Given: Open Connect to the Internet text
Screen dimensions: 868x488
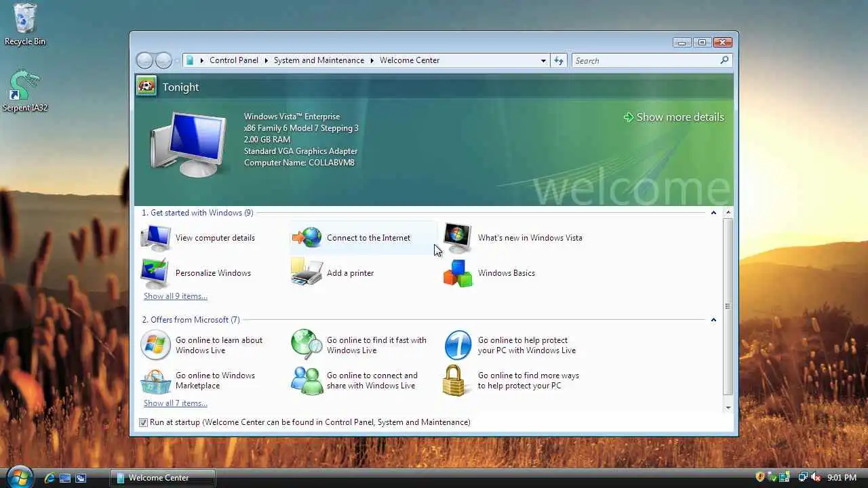Looking at the screenshot, I should 368,238.
